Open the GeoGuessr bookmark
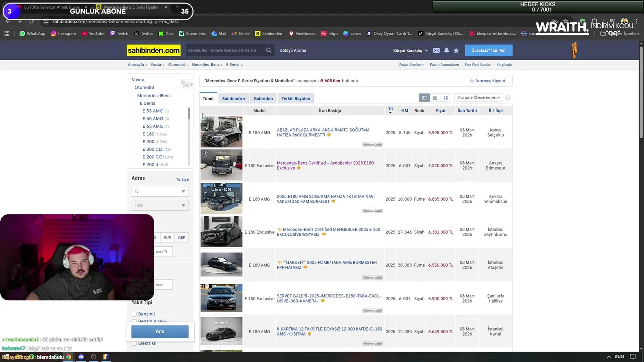Viewport: 644px width, 362px height. point(302,34)
